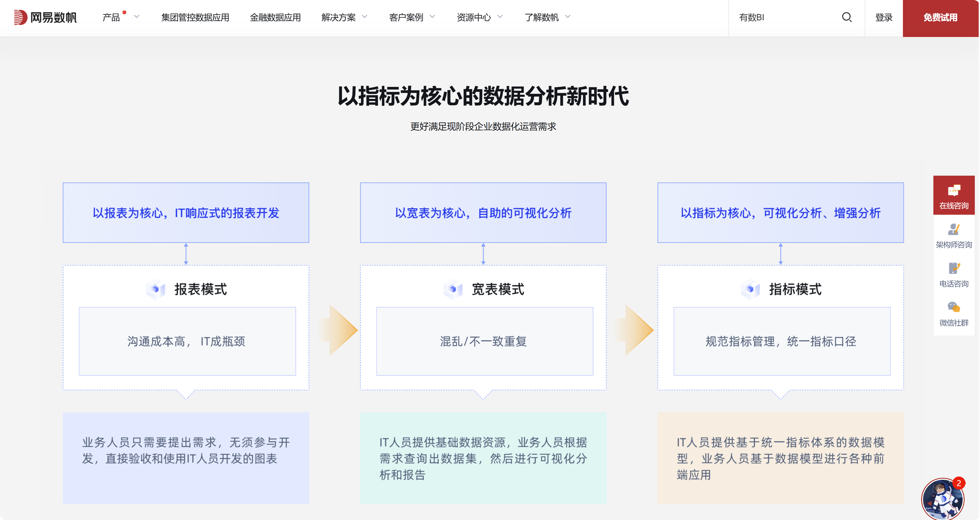980x520 pixels.
Task: Open the 客户案例 dropdown
Action: coord(406,17)
